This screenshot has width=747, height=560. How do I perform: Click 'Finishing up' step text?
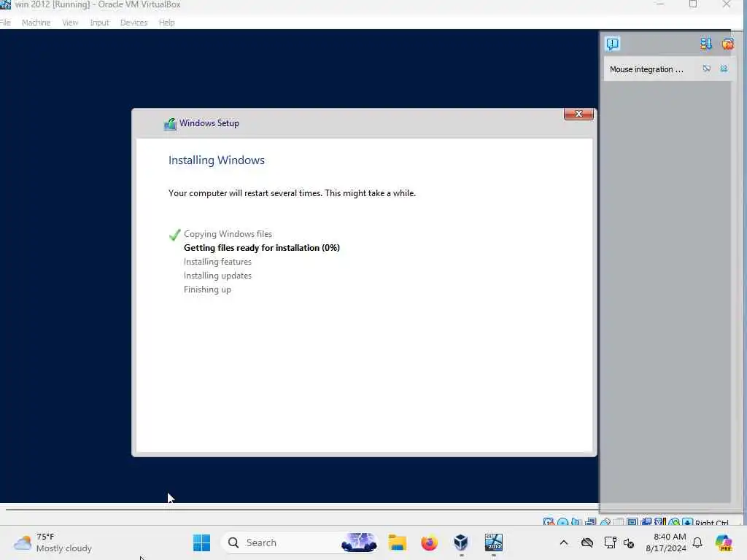[x=207, y=289]
